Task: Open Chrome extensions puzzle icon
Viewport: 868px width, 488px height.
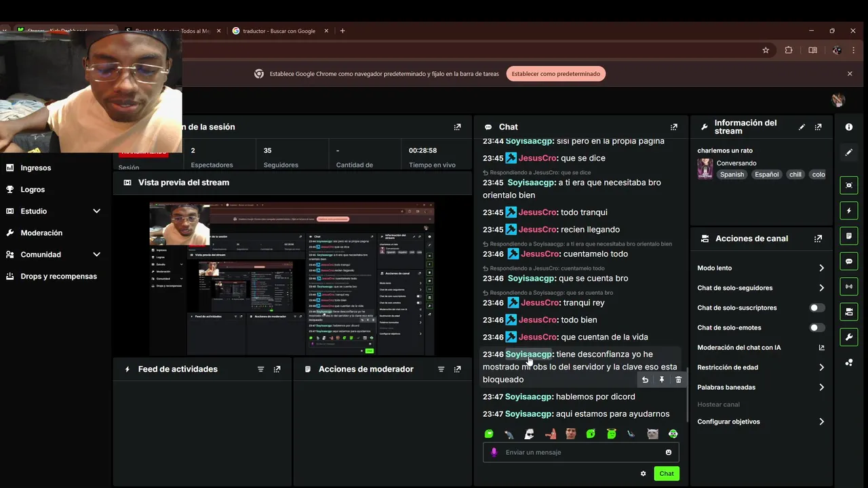Action: point(789,50)
